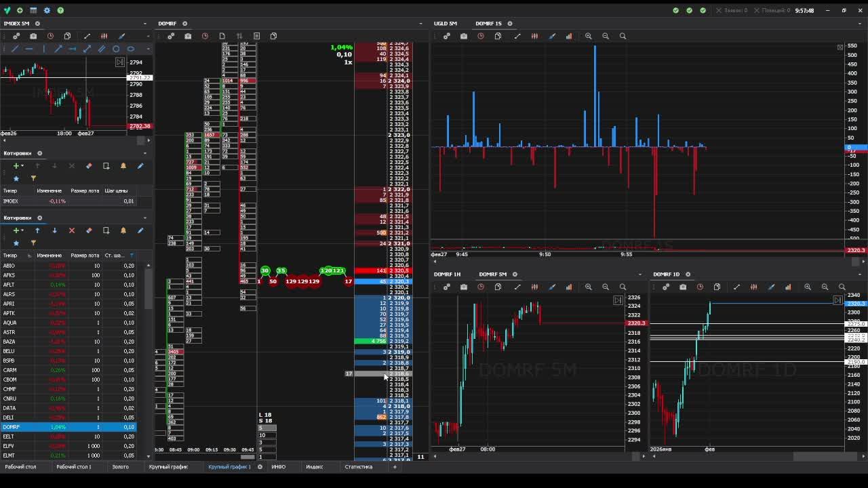Viewport: 868px width, 488px height.
Task: Click the Размер лота column header in lower table
Action: [x=85, y=256]
